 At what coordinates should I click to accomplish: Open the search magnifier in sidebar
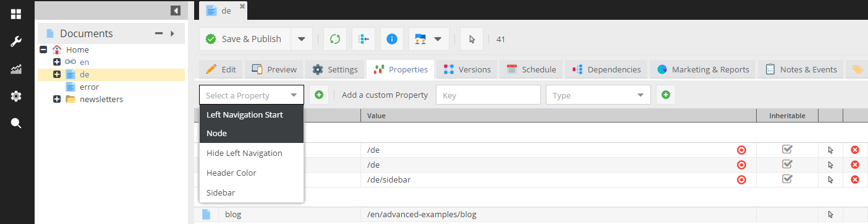tap(16, 123)
